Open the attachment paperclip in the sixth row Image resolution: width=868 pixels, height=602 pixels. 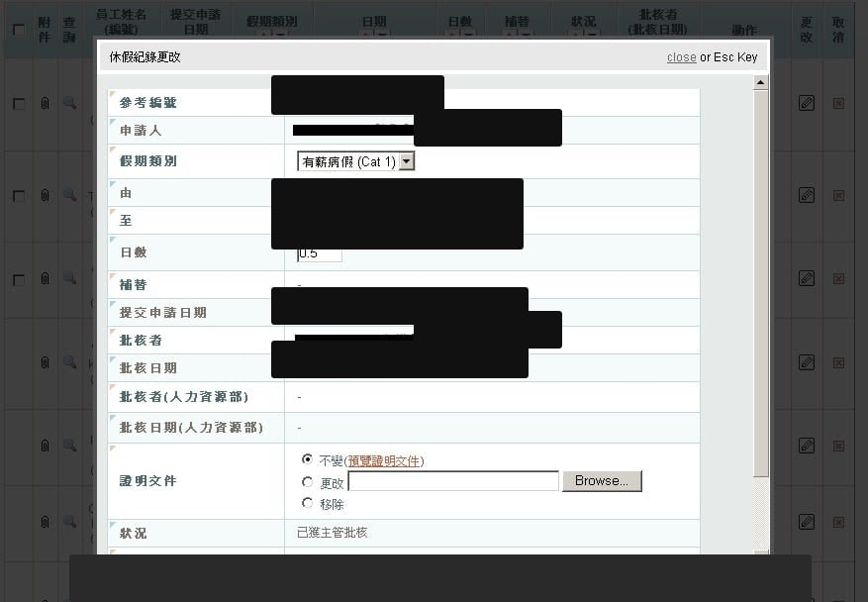coord(45,522)
